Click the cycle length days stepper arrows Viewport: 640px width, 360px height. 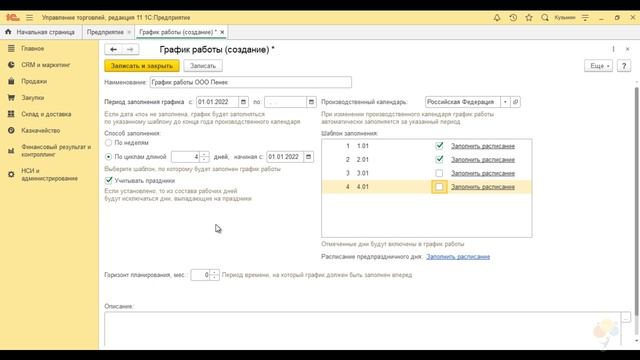click(204, 157)
